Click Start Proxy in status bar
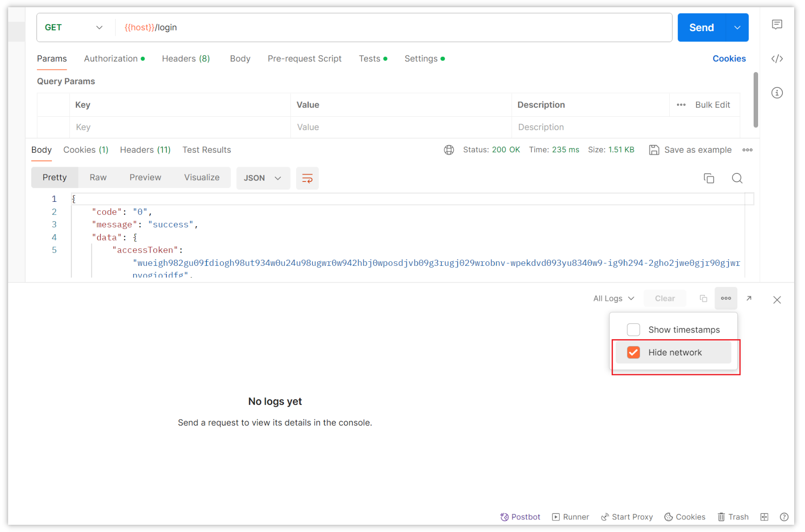 (x=627, y=517)
